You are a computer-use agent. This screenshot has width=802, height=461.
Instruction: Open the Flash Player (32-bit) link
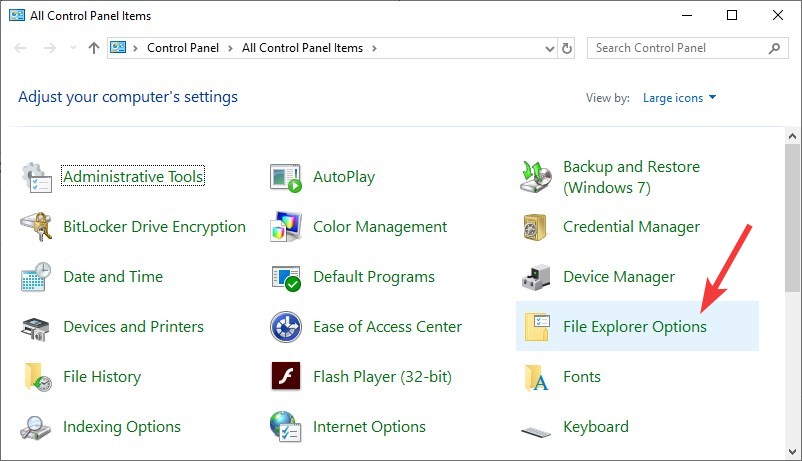383,377
